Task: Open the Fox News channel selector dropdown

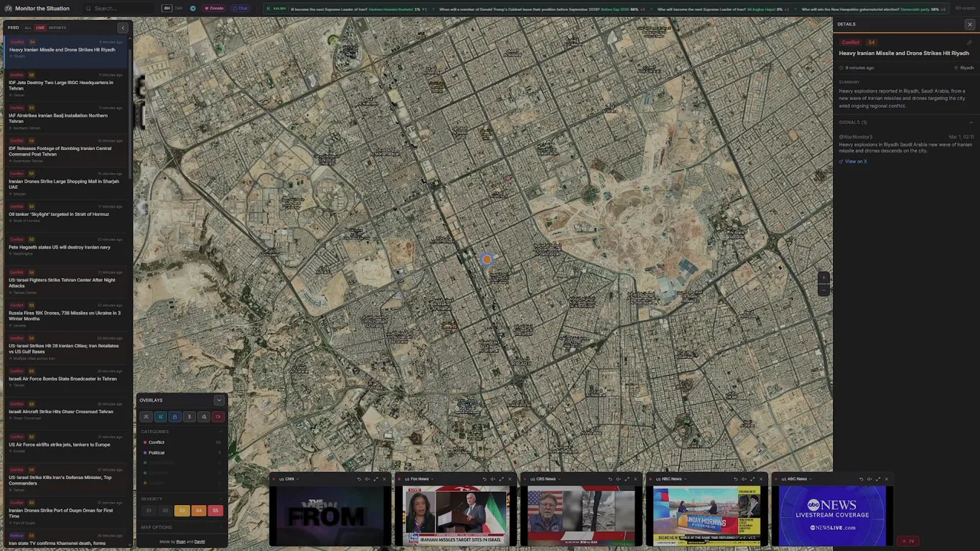Action: [418, 479]
